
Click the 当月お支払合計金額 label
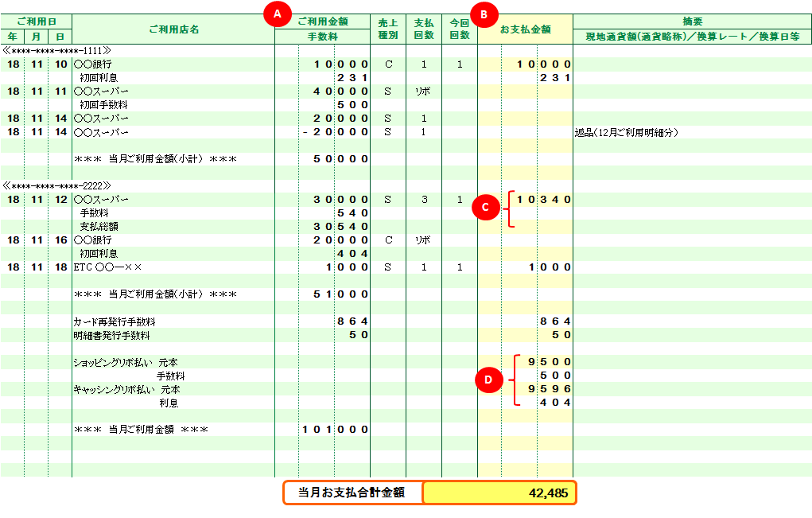pyautogui.click(x=352, y=493)
